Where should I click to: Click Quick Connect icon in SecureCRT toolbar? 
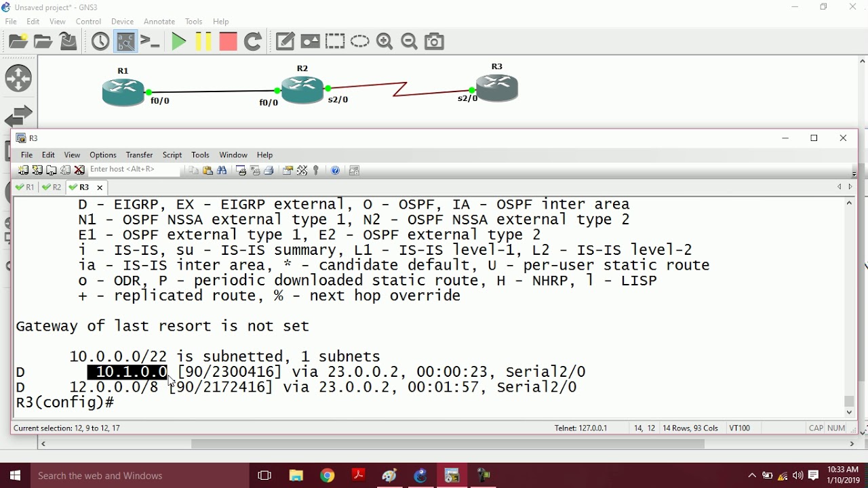(x=37, y=170)
